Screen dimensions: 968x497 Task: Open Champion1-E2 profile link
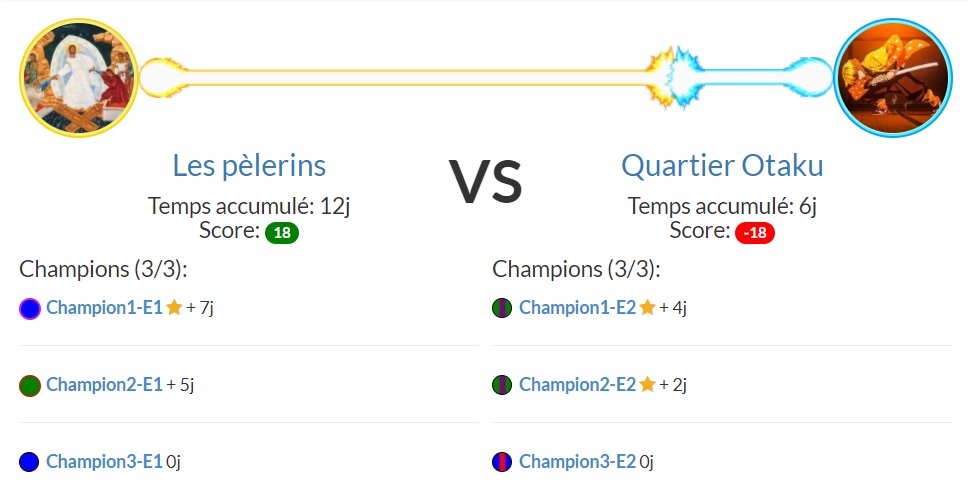(577, 307)
